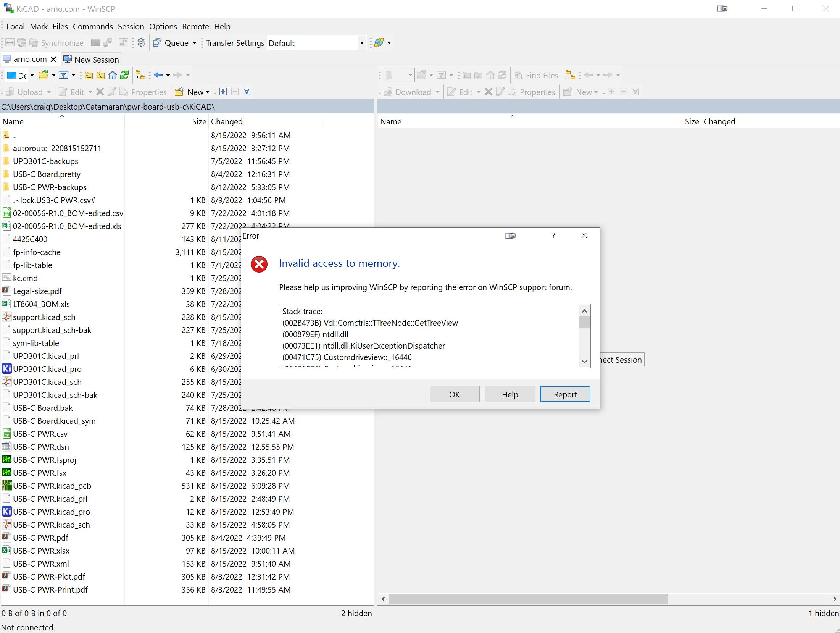Open the local parent directory
Viewport: 840px width, 633px height.
tap(89, 75)
